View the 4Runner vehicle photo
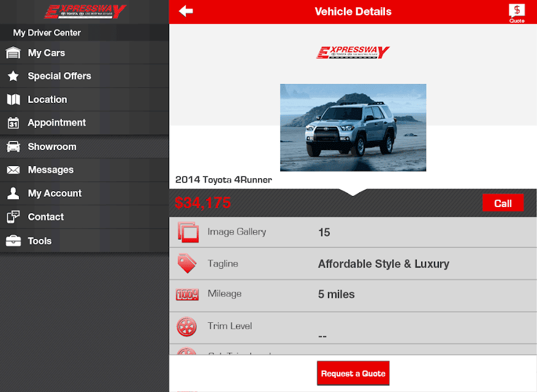The image size is (537, 392). [353, 127]
